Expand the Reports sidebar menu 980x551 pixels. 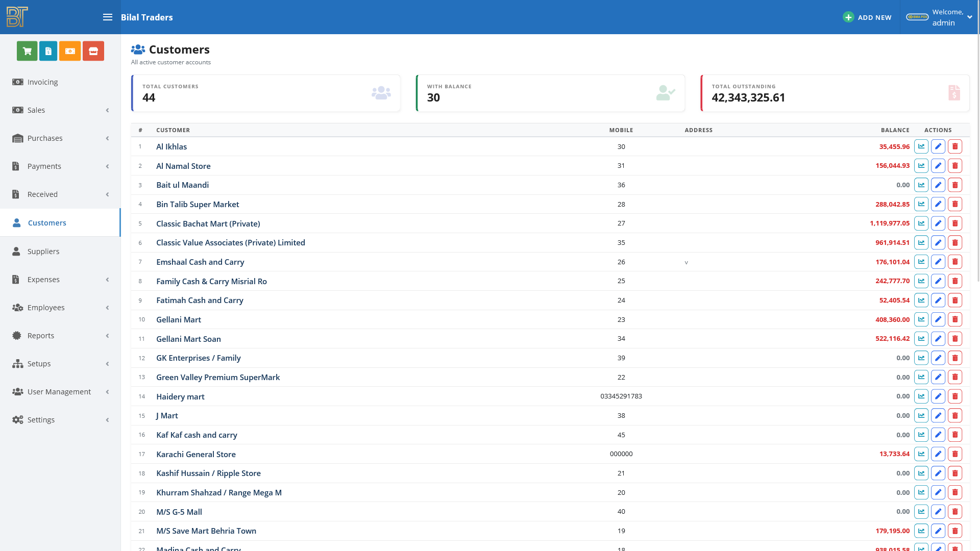point(60,336)
